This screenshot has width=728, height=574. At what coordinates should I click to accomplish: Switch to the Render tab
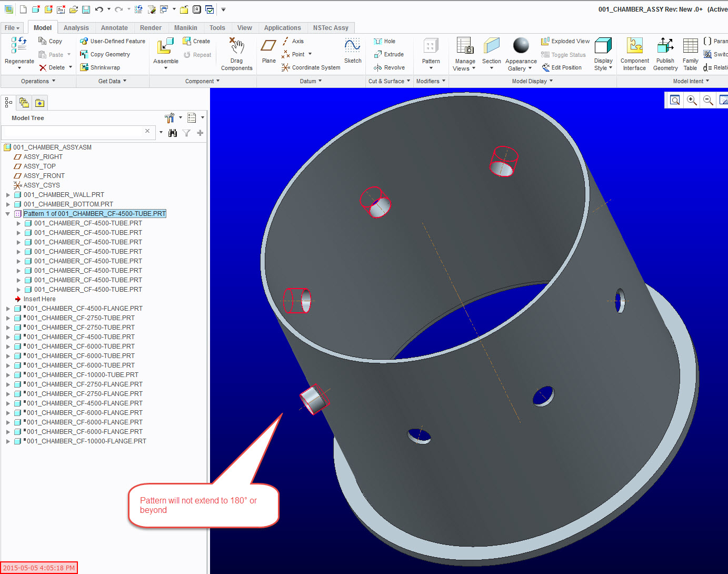coord(151,28)
